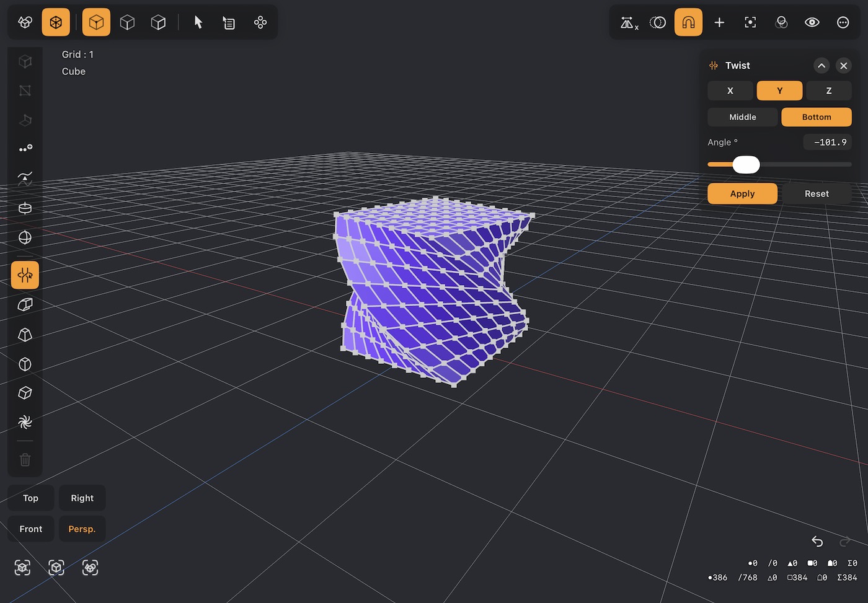Select the dimmed cube tool in left sidebar
Viewport: 868px width, 603px height.
point(25,61)
